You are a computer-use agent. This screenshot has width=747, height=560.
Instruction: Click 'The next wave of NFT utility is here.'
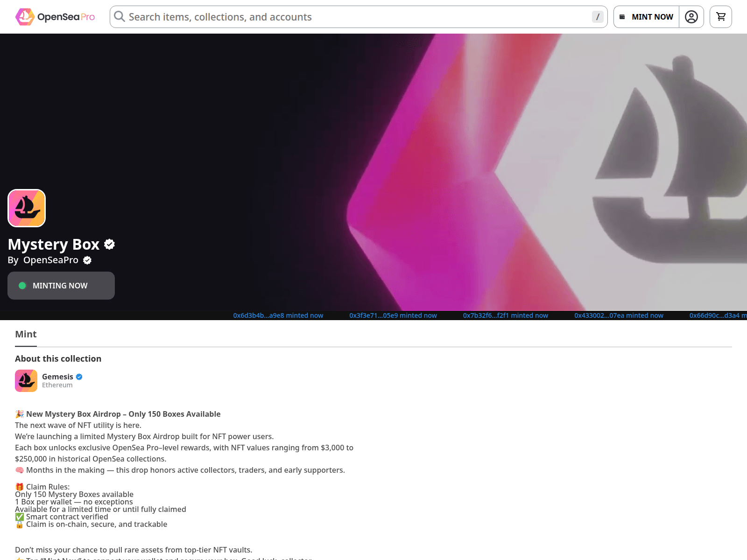[78, 425]
